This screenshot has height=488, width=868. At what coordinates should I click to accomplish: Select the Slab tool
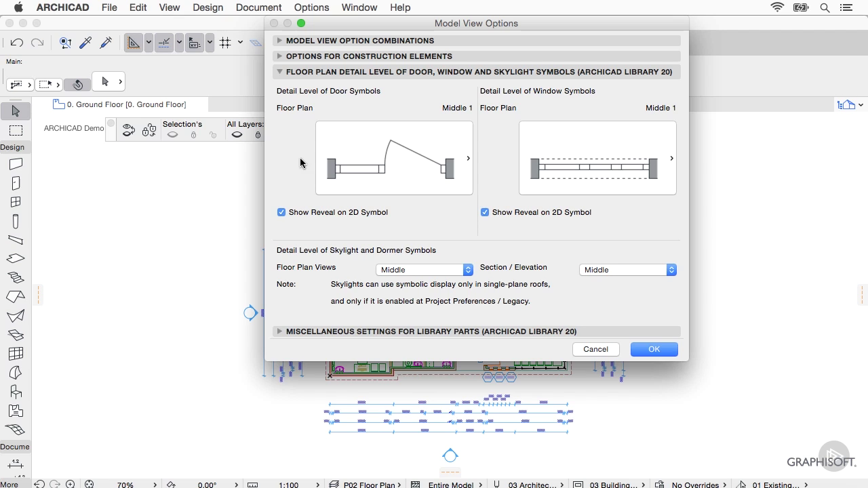tap(16, 259)
